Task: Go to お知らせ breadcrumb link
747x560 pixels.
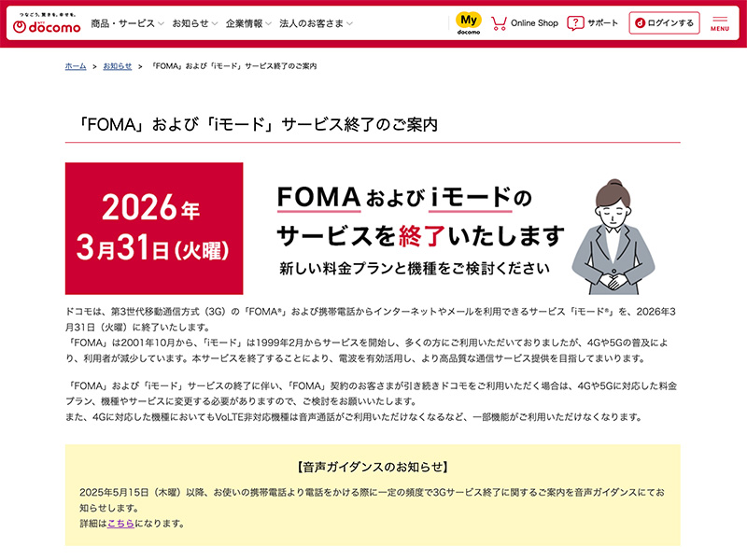Action: pyautogui.click(x=118, y=66)
